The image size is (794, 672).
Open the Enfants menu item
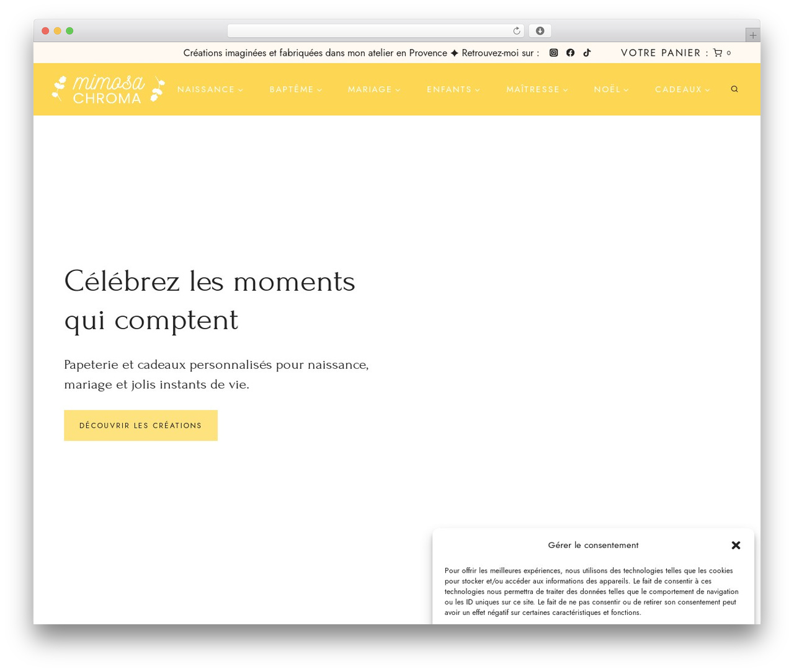tap(449, 89)
